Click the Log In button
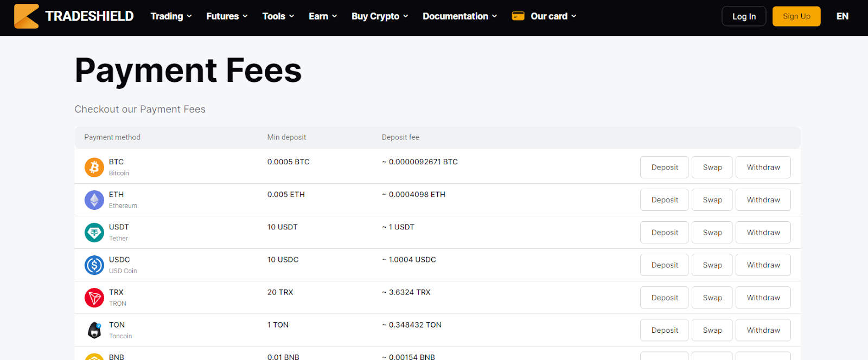The image size is (868, 360). (x=744, y=16)
